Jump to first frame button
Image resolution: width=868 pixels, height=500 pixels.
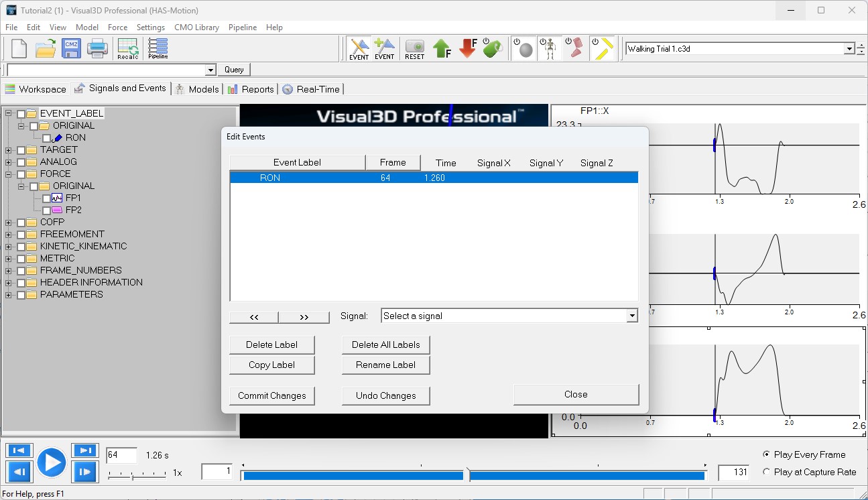coord(19,450)
